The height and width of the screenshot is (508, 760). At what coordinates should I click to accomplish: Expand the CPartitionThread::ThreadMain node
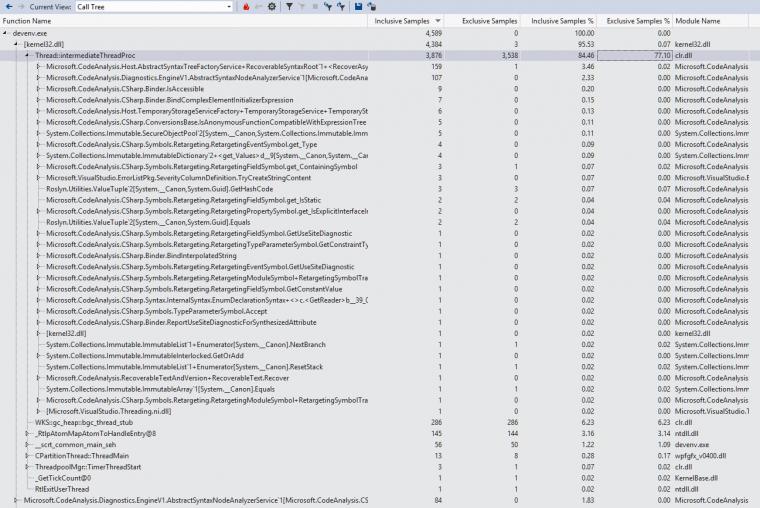[27, 456]
